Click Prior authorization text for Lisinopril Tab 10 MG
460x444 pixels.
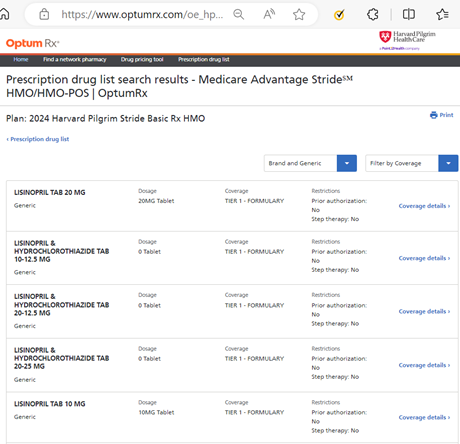point(339,417)
